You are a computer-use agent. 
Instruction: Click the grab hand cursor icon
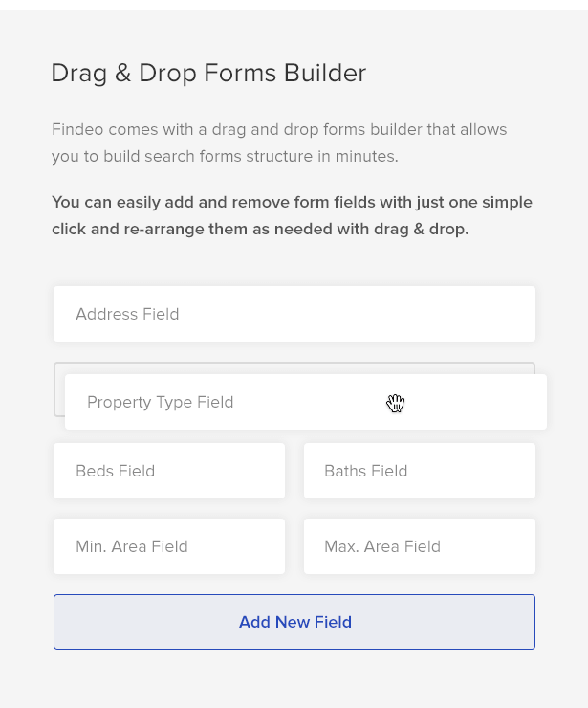pyautogui.click(x=395, y=403)
